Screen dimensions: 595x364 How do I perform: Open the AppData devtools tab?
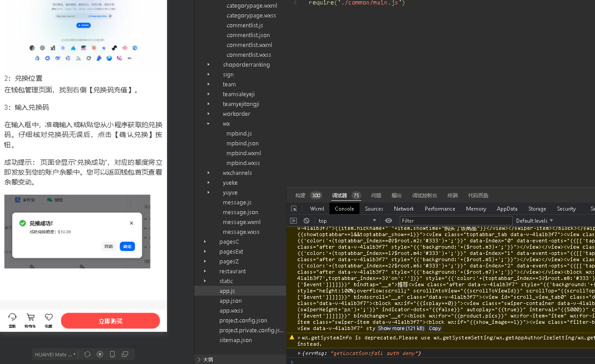(507, 209)
